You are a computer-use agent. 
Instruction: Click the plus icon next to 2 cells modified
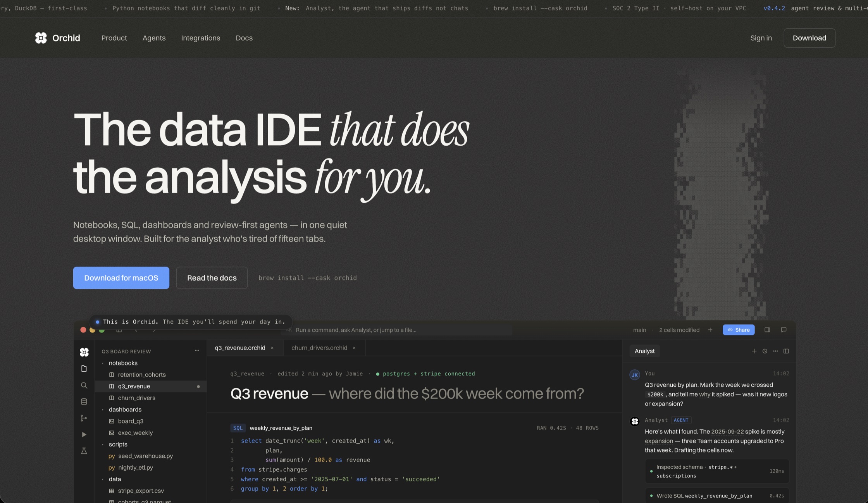point(710,330)
